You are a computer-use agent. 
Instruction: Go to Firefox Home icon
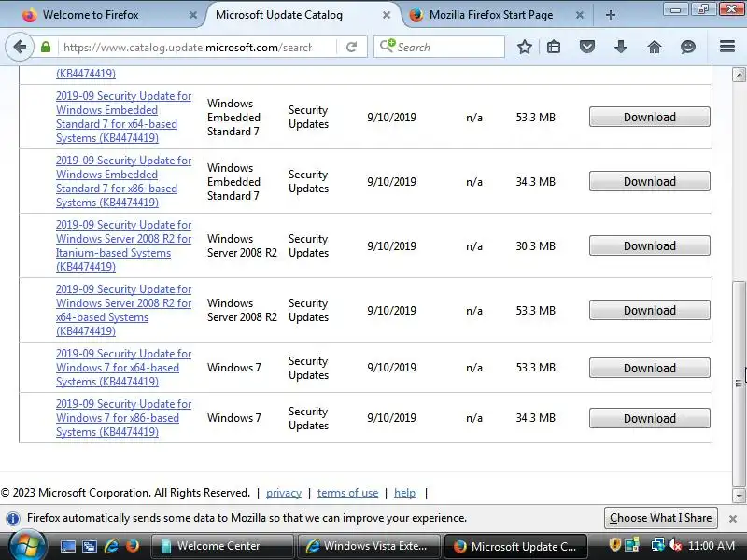tap(655, 48)
